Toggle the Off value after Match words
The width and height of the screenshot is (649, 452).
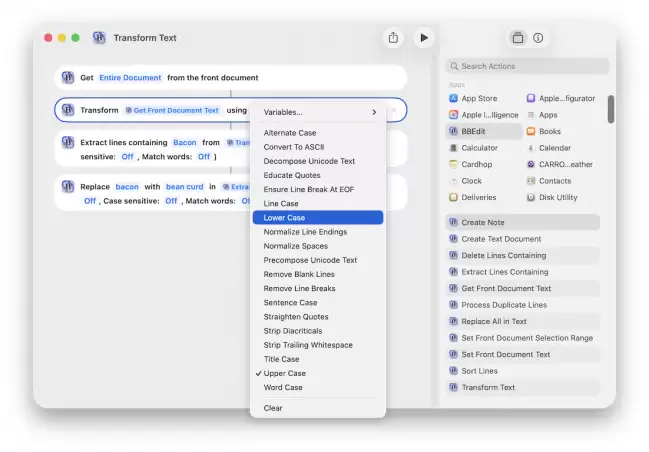pos(204,156)
